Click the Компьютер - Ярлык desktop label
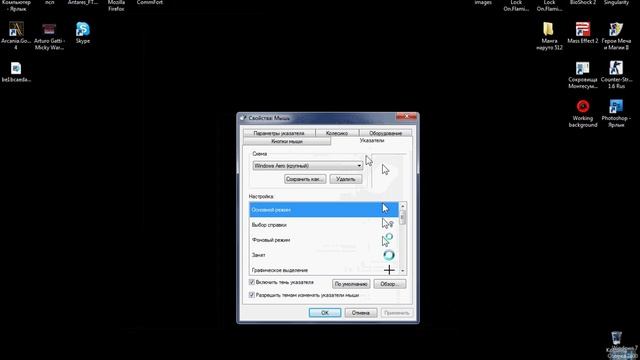The height and width of the screenshot is (360, 640). [x=16, y=5]
